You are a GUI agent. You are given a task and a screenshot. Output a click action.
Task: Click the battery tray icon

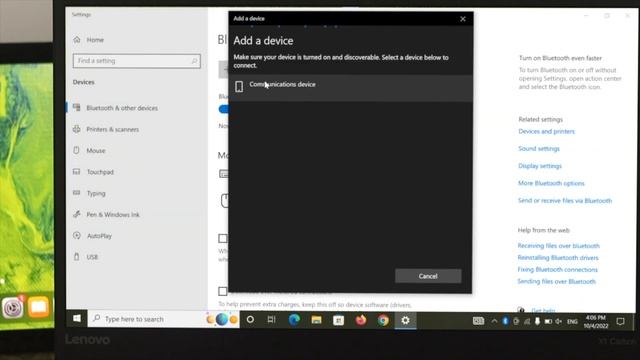548,322
